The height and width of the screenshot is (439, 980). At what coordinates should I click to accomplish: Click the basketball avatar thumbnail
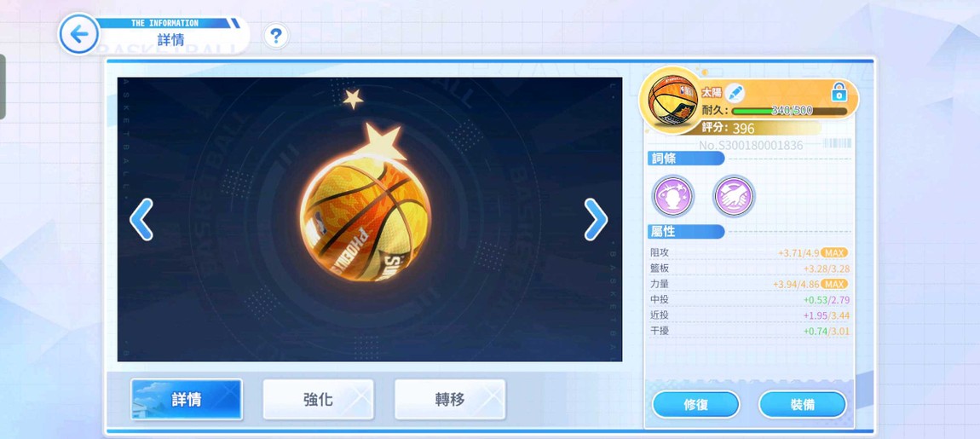(x=672, y=100)
